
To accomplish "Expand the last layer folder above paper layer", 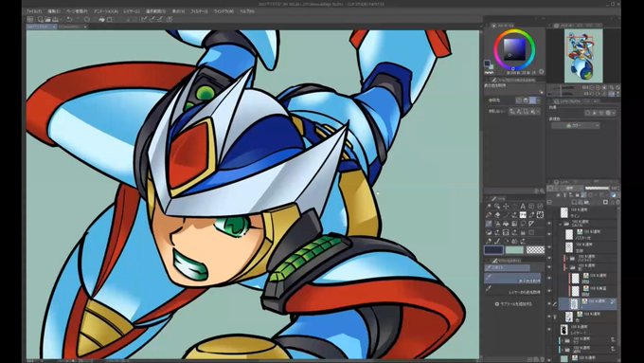I will point(563,349).
